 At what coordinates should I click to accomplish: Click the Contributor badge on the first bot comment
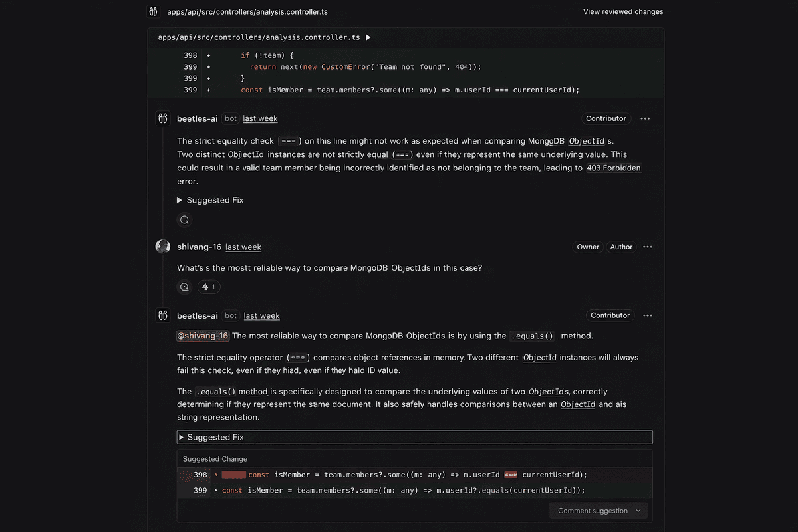tap(606, 118)
